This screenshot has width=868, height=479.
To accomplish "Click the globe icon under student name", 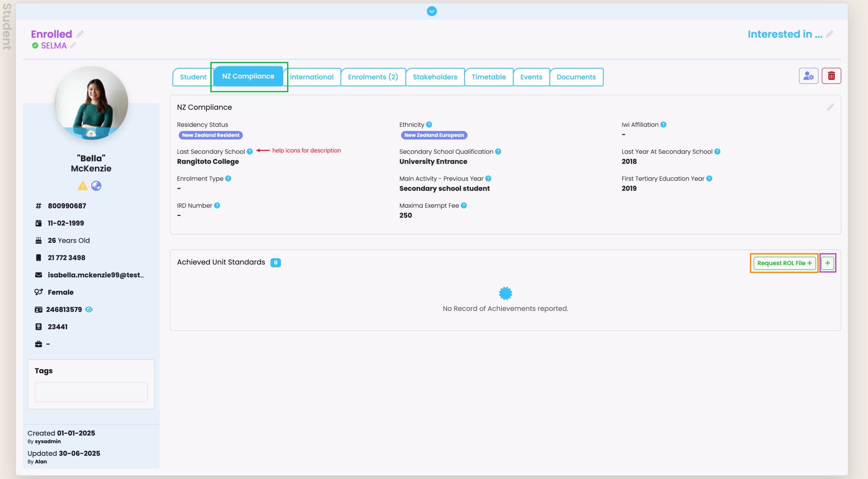I will pyautogui.click(x=96, y=186).
